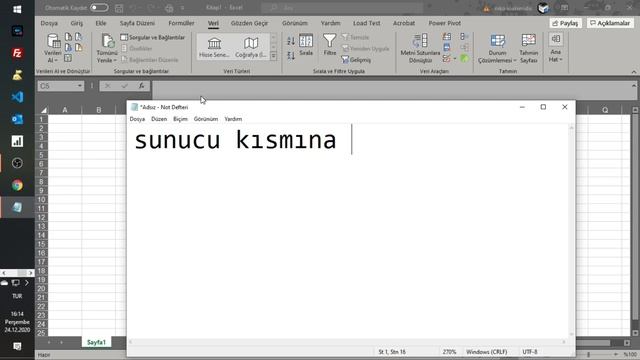Sort descending with Z-A icon
This screenshot has width=640, height=360.
pyautogui.click(x=291, y=55)
